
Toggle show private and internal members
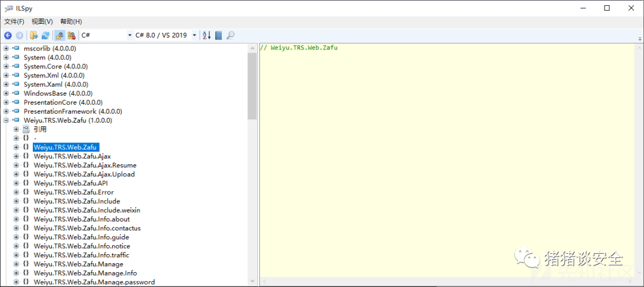pos(60,36)
